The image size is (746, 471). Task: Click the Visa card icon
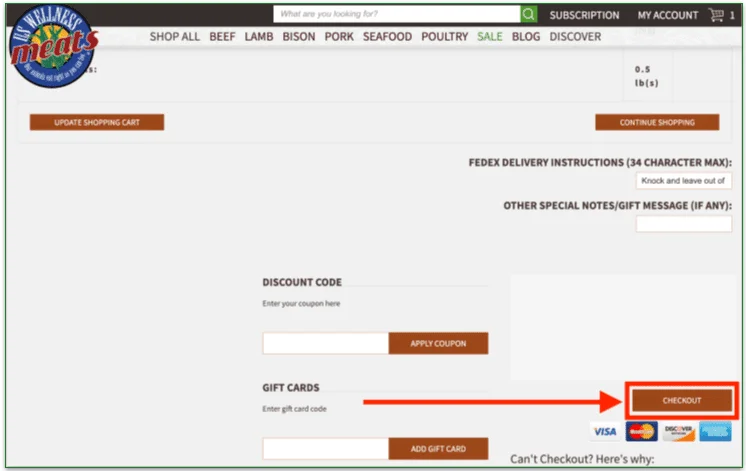tap(604, 432)
